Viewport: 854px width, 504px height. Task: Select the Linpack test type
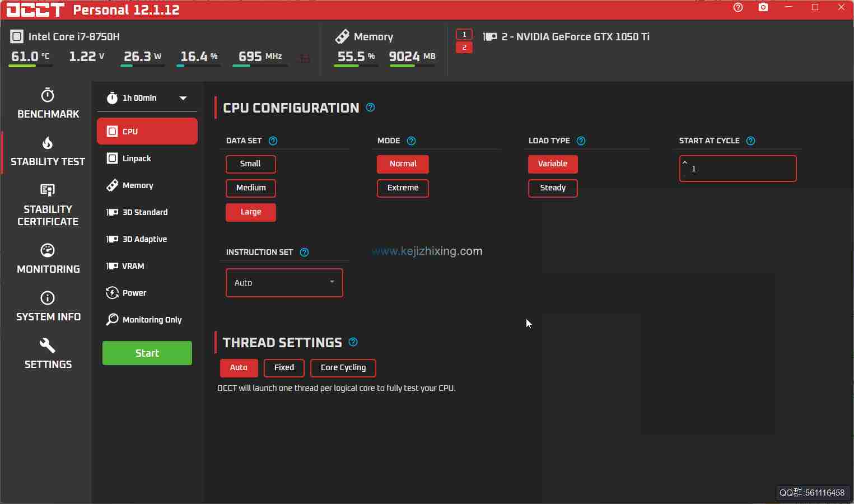[x=147, y=158]
